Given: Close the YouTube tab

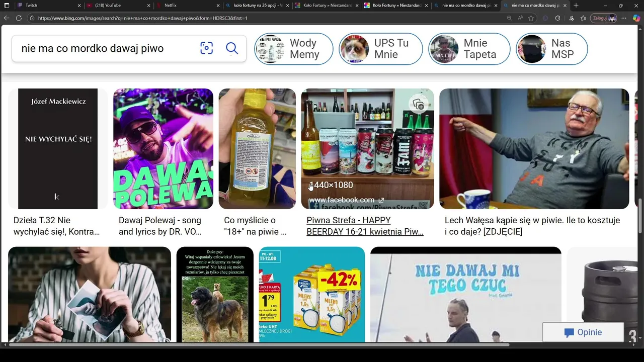Looking at the screenshot, I should click(149, 6).
